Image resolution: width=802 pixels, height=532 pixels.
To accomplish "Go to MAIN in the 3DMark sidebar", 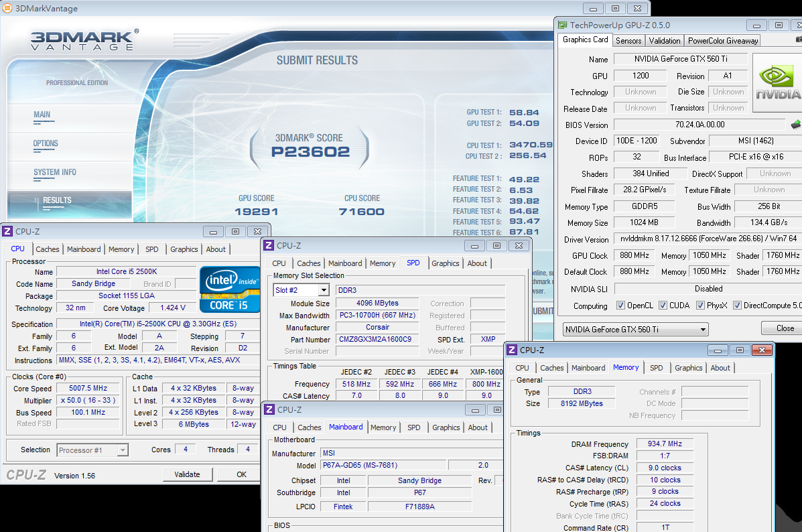I will (42, 115).
